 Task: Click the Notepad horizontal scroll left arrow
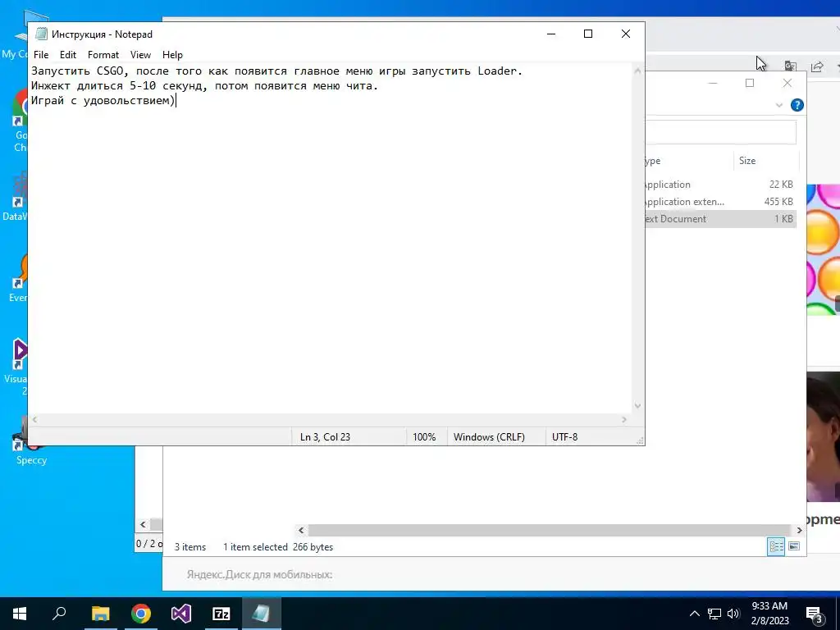point(34,420)
